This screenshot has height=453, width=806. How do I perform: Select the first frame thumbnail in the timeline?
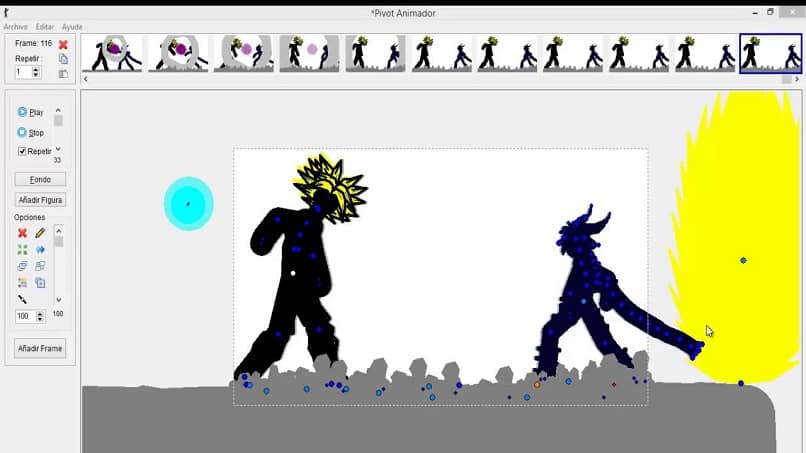tap(112, 53)
